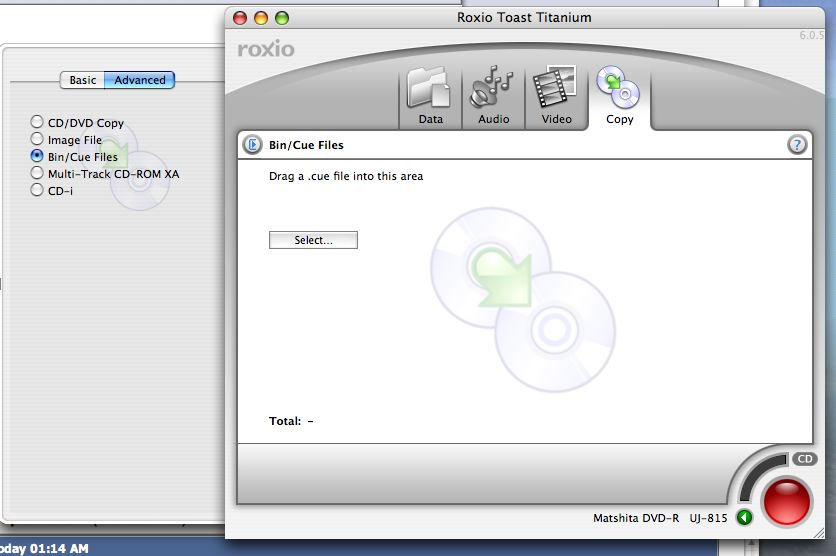Click the red Record burn button
The width and height of the screenshot is (836, 556).
tap(786, 502)
